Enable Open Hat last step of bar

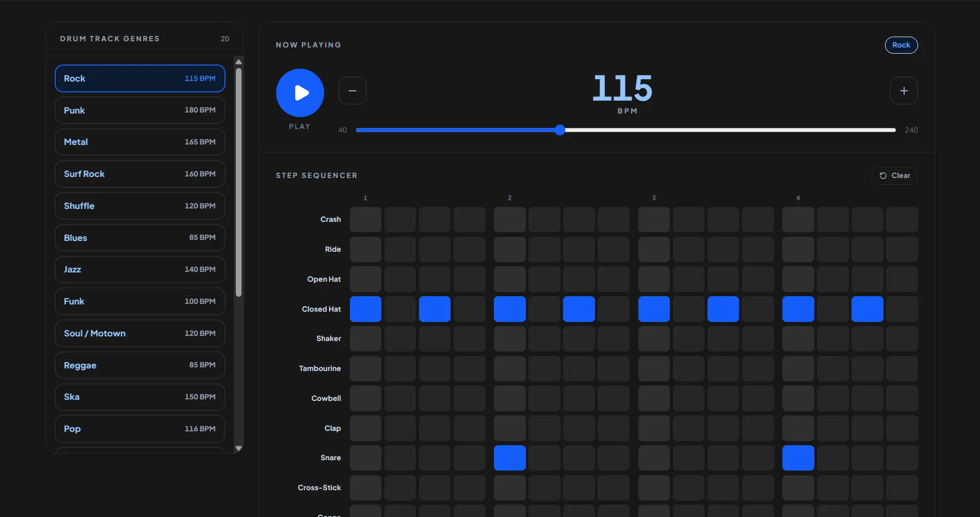click(x=902, y=279)
